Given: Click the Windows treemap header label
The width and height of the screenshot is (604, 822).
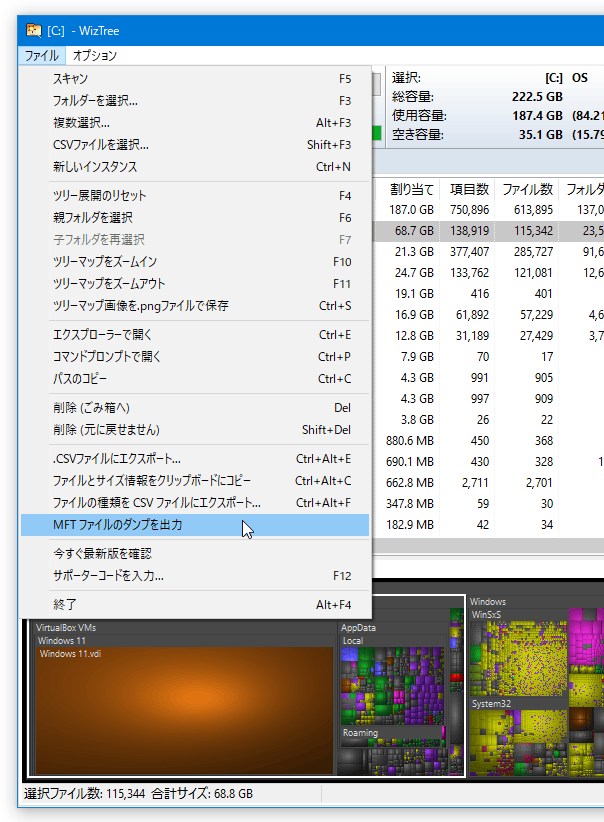Looking at the screenshot, I should 488,601.
